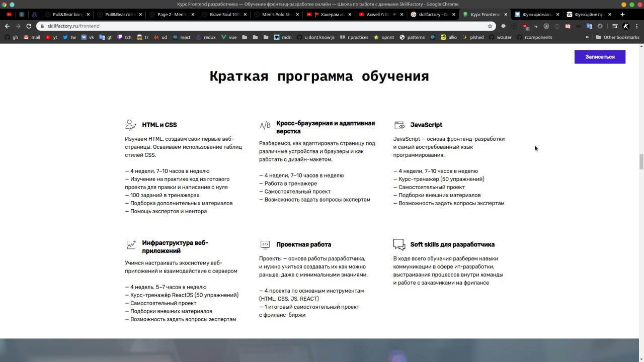
Task: Click the browser forward arrow
Action: coord(18,26)
